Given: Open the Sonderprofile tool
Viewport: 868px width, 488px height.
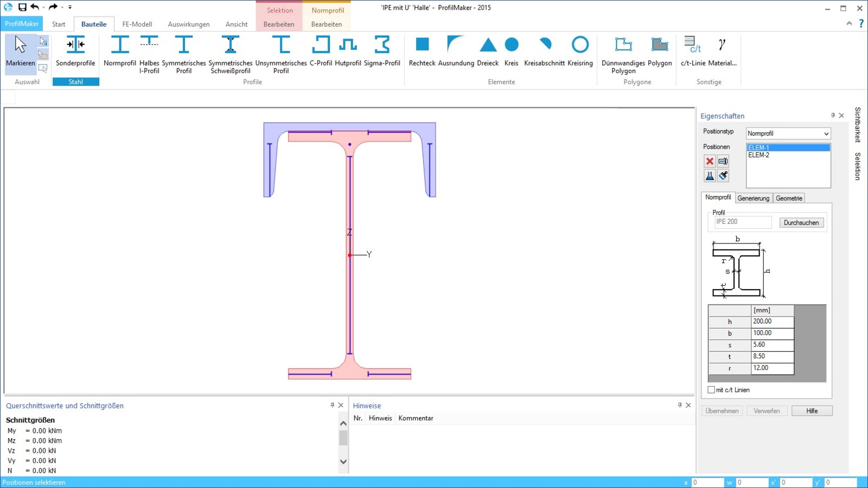Looking at the screenshot, I should point(75,53).
